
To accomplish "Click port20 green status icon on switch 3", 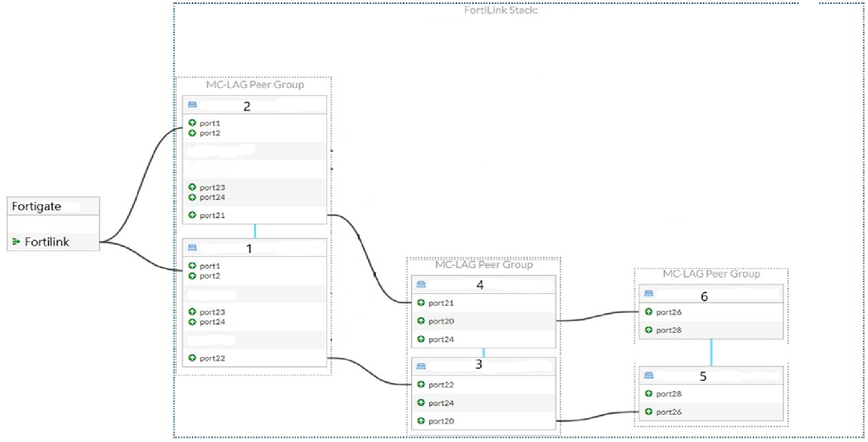I will point(421,421).
